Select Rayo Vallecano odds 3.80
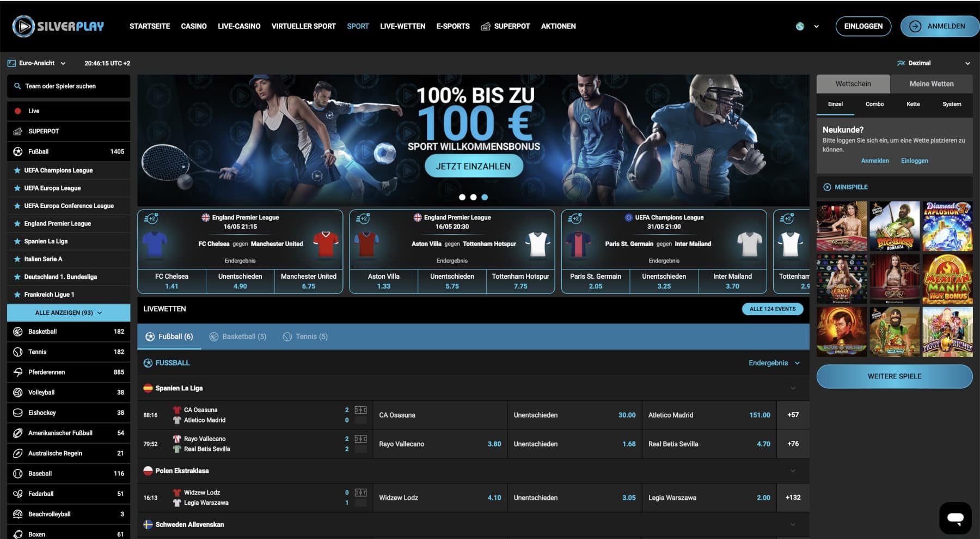This screenshot has width=980, height=539. point(440,444)
